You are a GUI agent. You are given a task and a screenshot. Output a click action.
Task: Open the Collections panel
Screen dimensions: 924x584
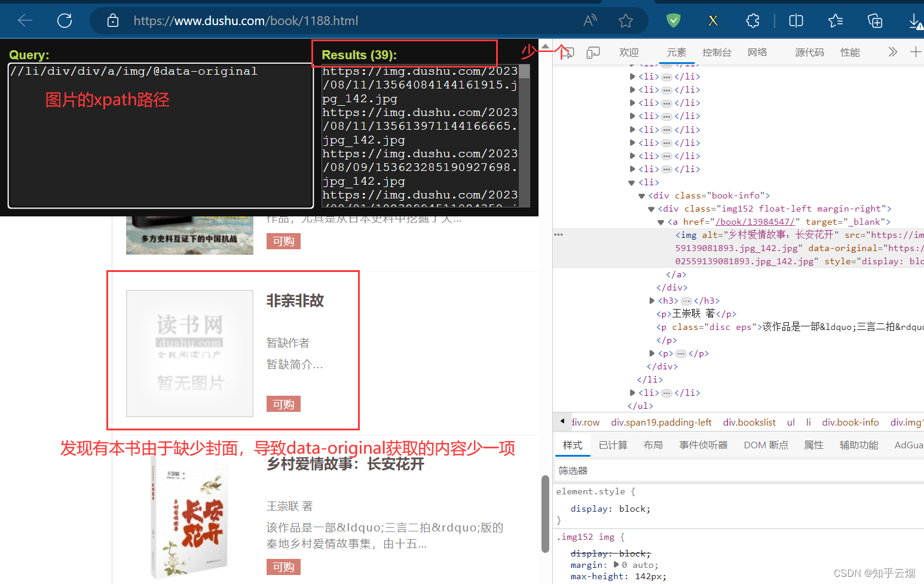click(875, 21)
